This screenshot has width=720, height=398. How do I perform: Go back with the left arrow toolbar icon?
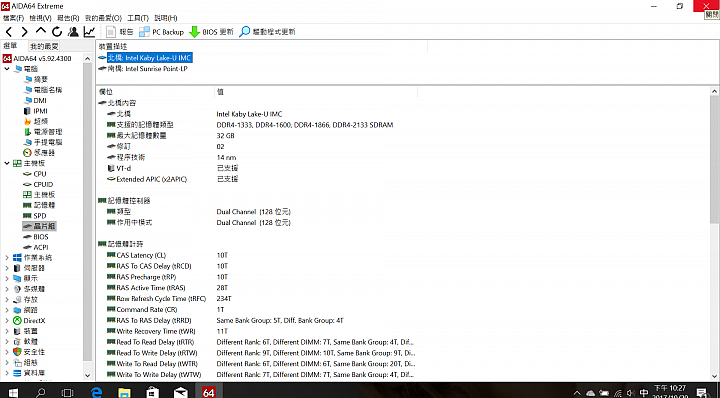pyautogui.click(x=9, y=32)
